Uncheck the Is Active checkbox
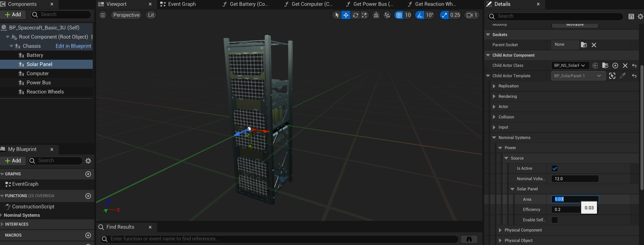 (x=555, y=169)
